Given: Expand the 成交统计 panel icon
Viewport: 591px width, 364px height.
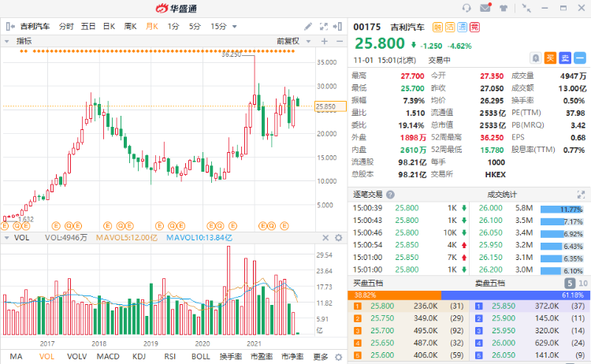Looking at the screenshot, I should 581,195.
